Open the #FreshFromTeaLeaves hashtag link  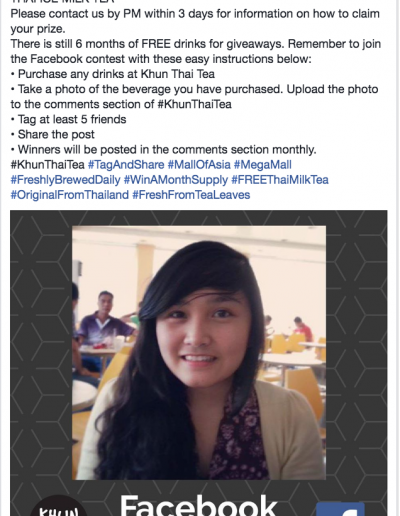191,195
